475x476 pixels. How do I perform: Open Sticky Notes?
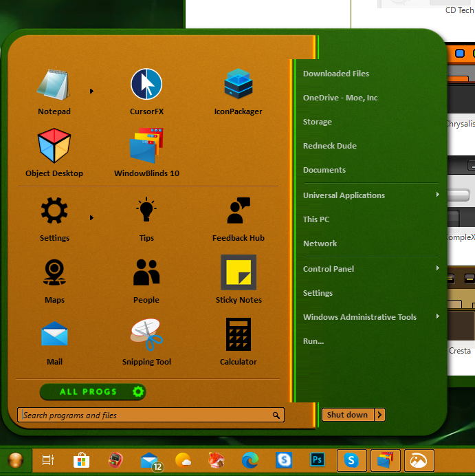(x=239, y=279)
